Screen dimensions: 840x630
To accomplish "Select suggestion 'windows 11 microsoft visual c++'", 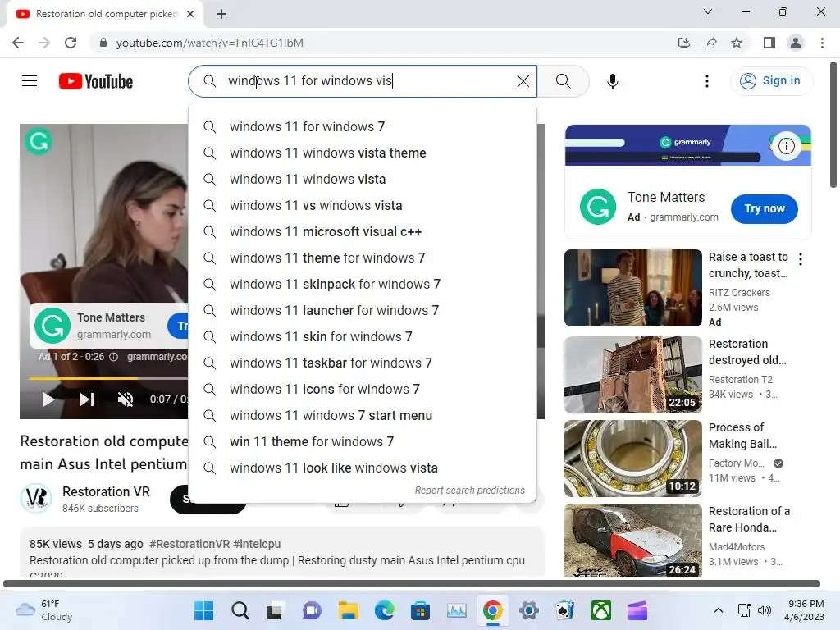I will click(x=363, y=231).
